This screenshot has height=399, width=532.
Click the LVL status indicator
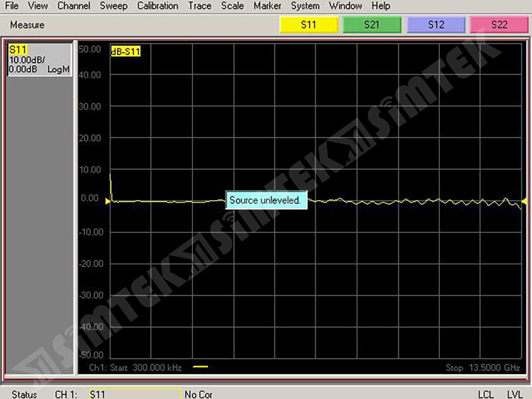pos(514,394)
